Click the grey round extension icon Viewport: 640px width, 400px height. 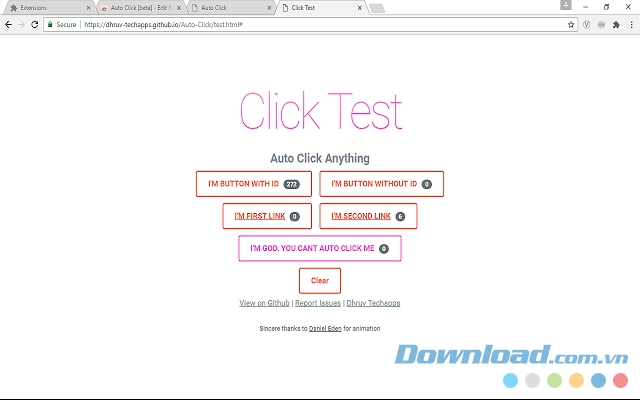(x=601, y=25)
